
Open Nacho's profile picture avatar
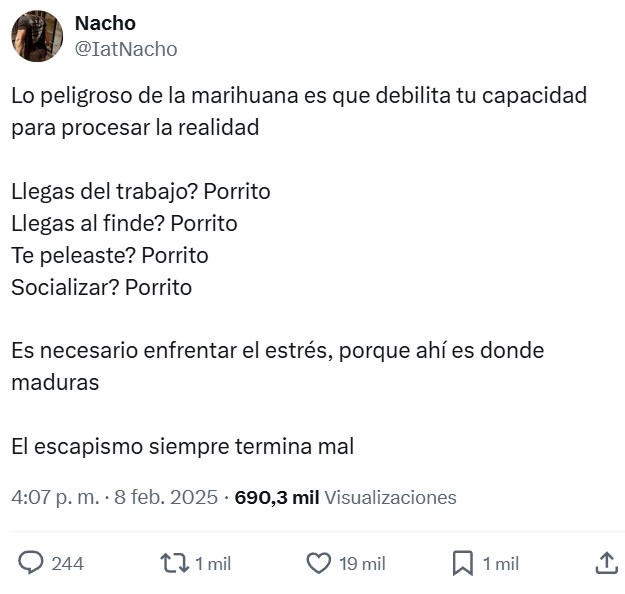(x=37, y=36)
